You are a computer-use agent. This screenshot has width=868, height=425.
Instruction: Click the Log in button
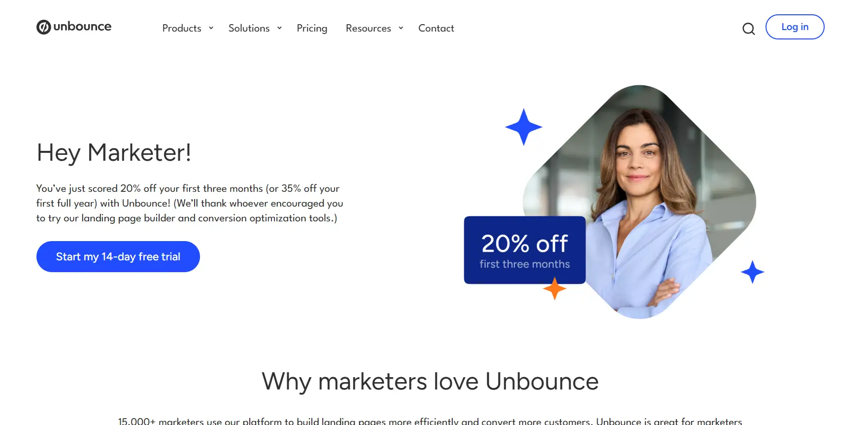click(x=795, y=27)
